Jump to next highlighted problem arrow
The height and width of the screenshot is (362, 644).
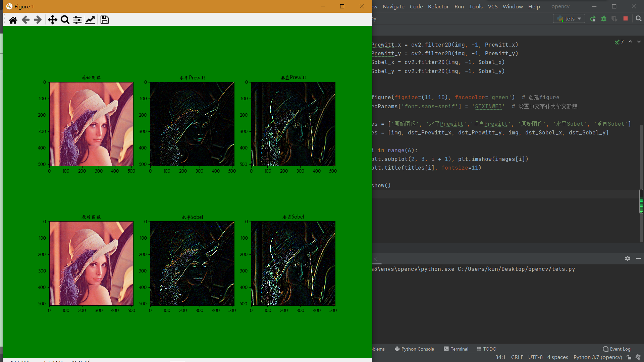pos(639,42)
